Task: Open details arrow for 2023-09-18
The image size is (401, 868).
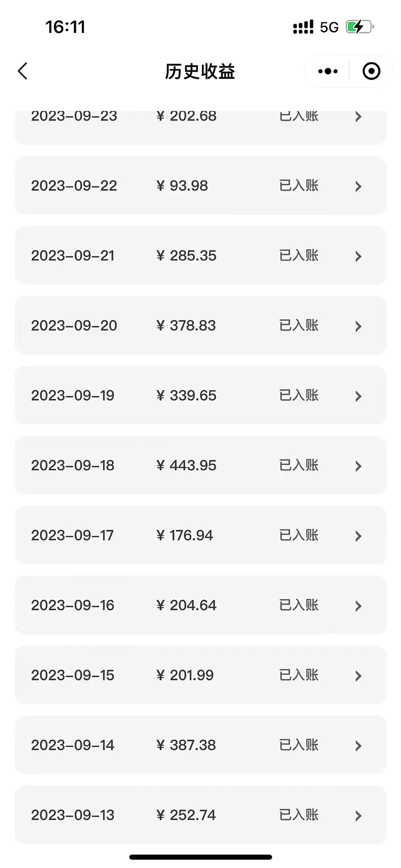Action: click(x=358, y=466)
